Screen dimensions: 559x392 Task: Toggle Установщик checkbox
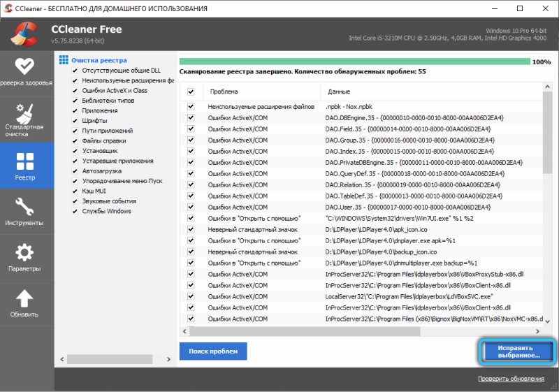75,151
